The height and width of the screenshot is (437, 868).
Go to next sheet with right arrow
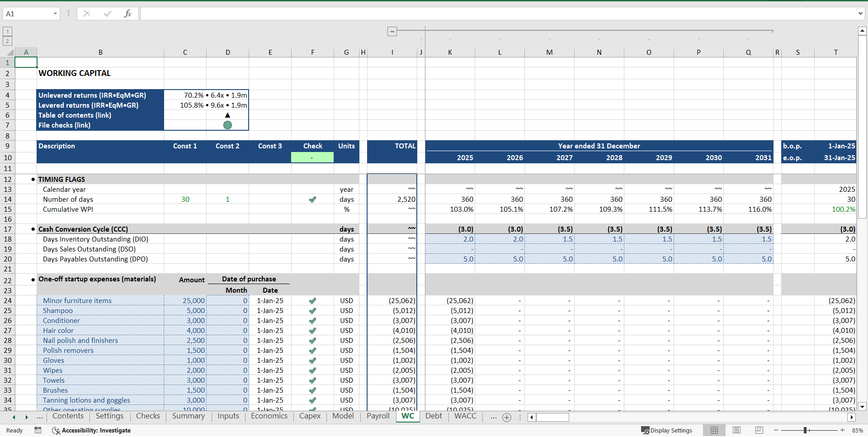[27, 417]
